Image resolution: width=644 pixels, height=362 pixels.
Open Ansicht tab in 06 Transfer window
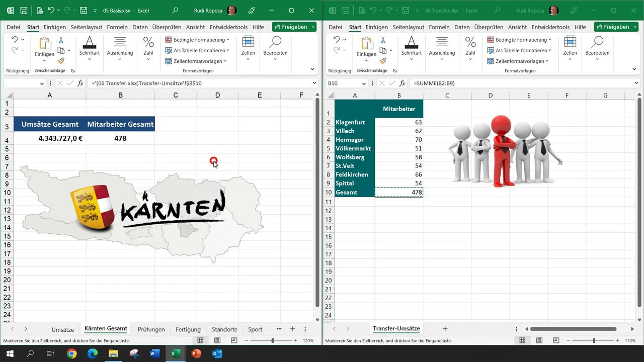pyautogui.click(x=517, y=27)
